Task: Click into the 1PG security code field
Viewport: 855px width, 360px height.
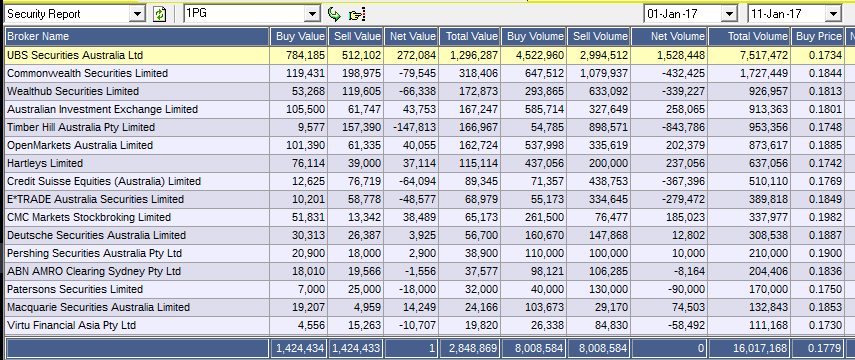Action: 244,14
